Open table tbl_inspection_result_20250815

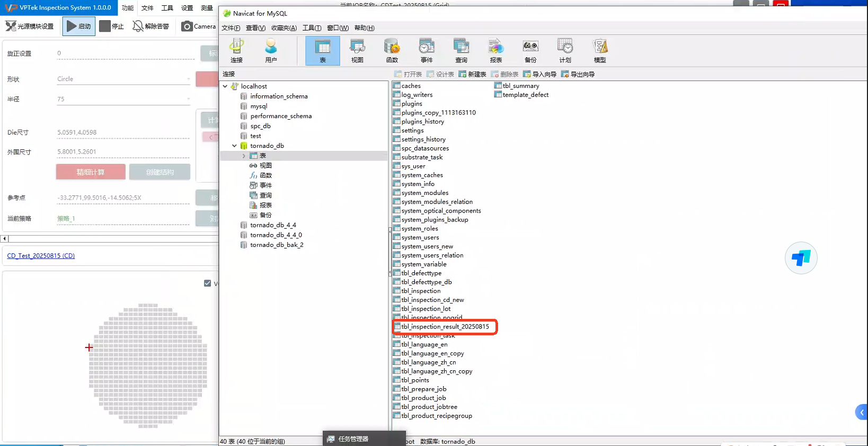[445, 327]
